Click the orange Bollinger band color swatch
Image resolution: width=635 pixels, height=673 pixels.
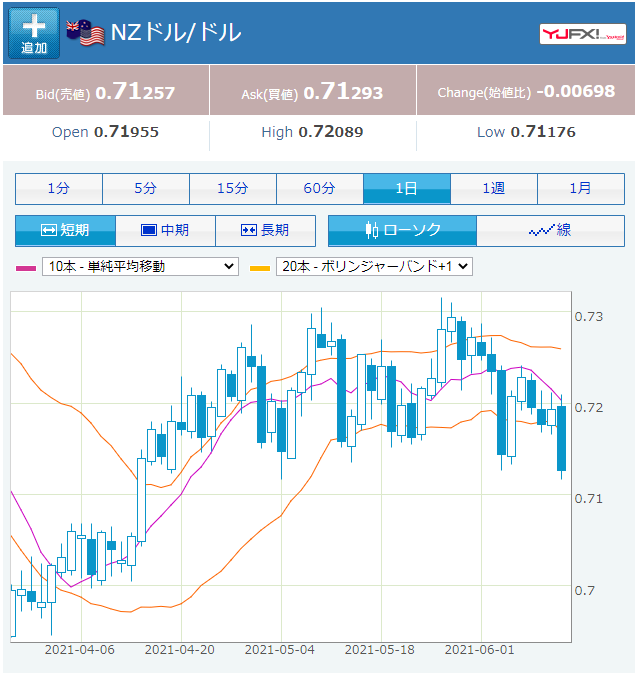tap(260, 268)
